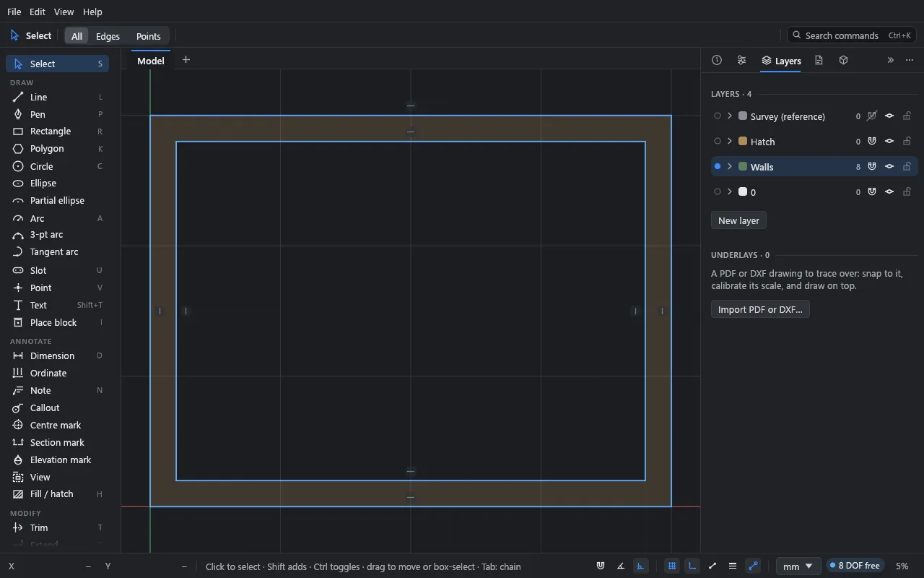Set selection filter to All
The width and height of the screenshot is (924, 578).
77,36
